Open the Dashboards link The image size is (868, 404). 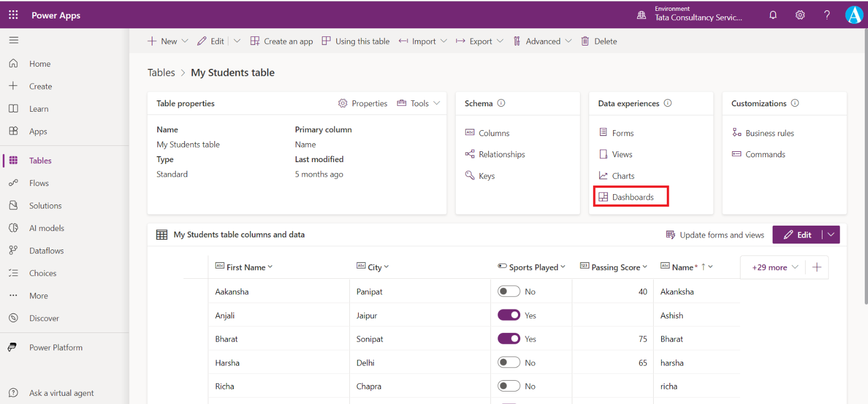(x=632, y=197)
